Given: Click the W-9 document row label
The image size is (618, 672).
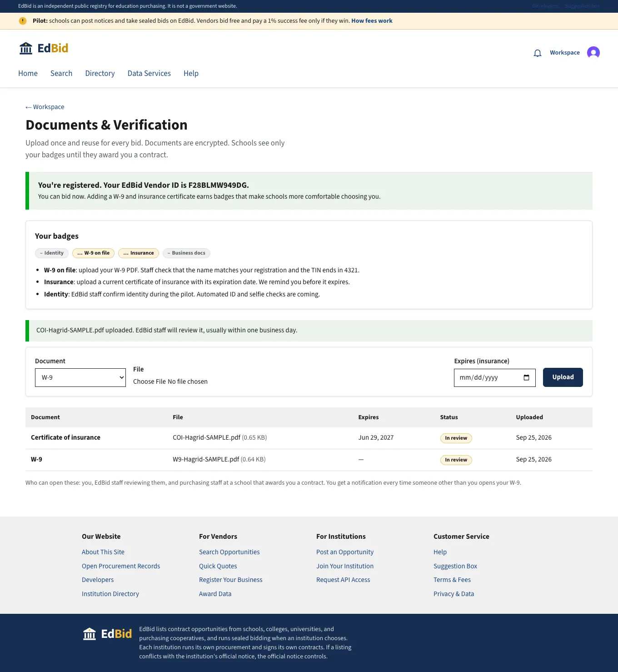Looking at the screenshot, I should point(36,460).
